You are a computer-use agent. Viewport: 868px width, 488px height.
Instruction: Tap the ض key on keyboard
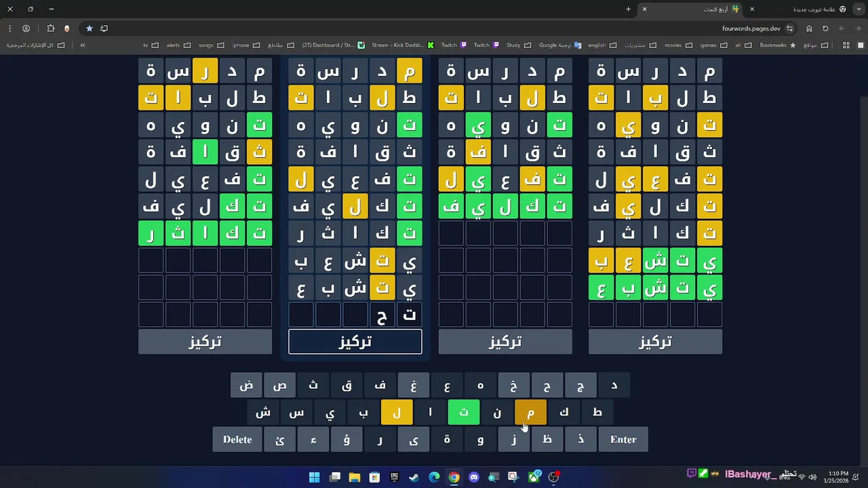click(x=246, y=385)
